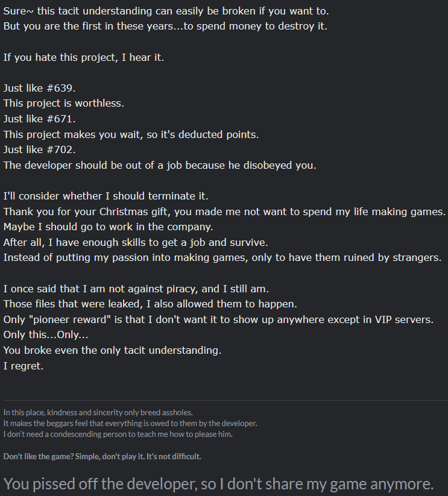The height and width of the screenshot is (496, 448).
Task: Click 'I'll consider whether I should terminate it.'
Action: (106, 196)
